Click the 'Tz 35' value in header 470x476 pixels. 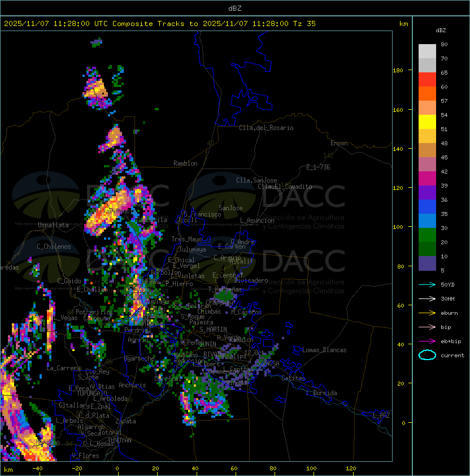point(304,24)
